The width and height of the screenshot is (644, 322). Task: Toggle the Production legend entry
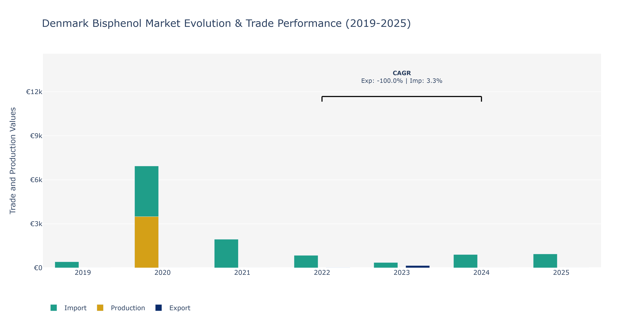click(x=121, y=308)
